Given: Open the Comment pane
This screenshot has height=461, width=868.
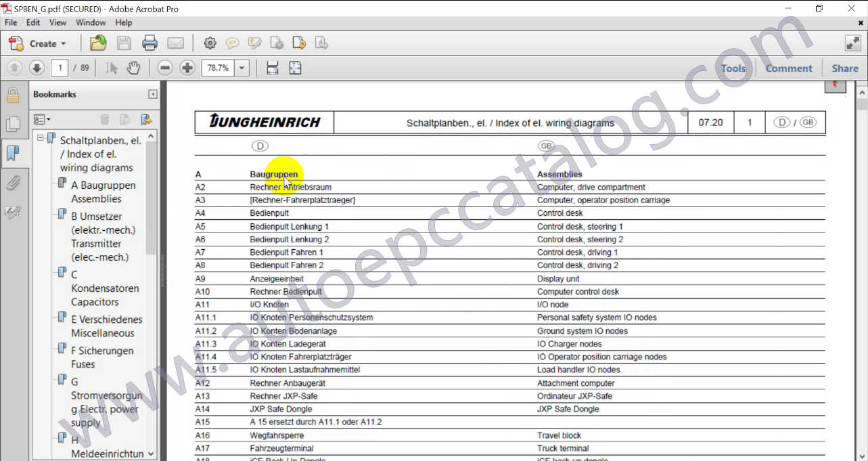Looking at the screenshot, I should (788, 68).
